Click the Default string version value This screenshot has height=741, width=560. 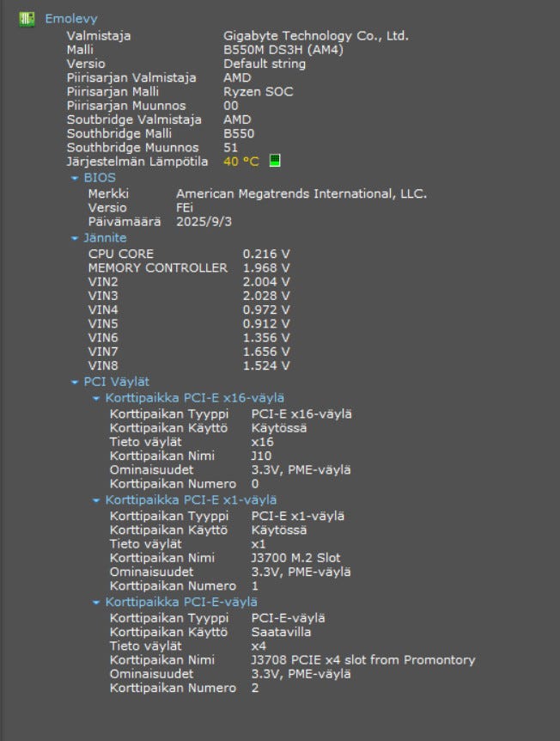coord(265,64)
